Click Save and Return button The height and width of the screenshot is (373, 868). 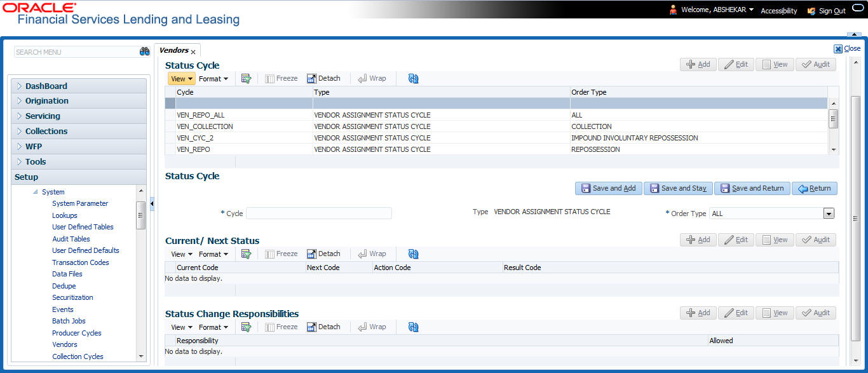(752, 188)
